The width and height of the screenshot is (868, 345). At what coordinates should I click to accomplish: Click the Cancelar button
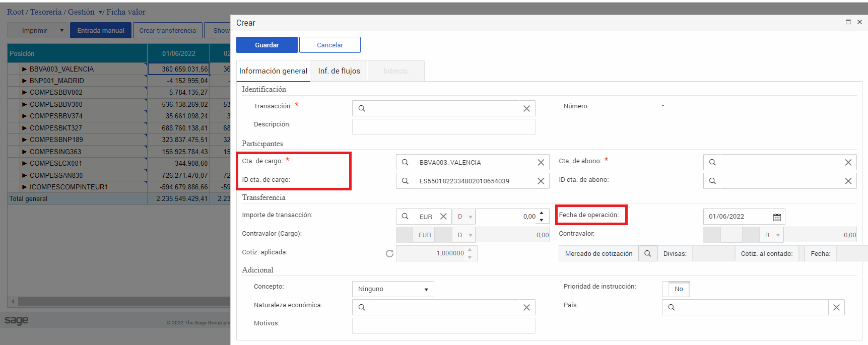[329, 45]
